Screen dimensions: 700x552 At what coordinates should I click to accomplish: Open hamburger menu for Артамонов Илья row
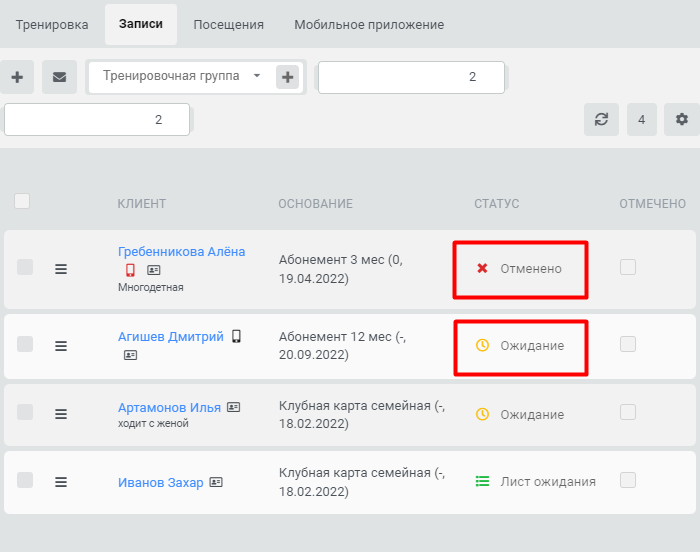pos(61,414)
